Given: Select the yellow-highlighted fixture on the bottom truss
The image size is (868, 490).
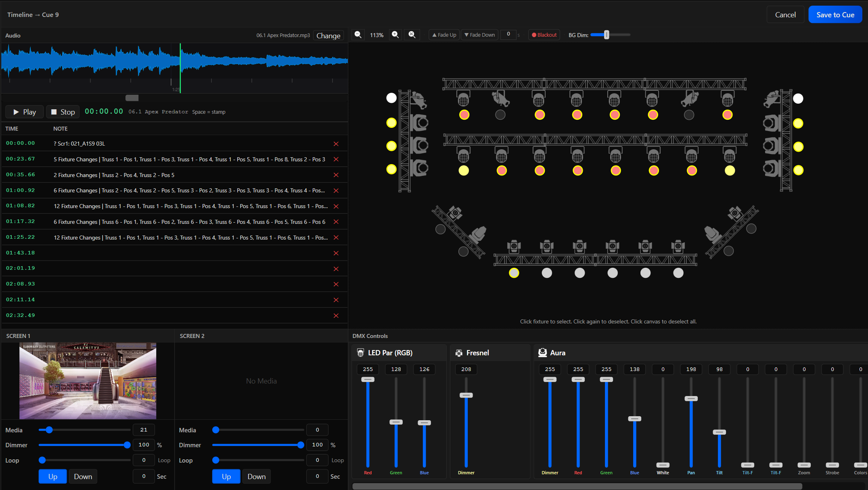Looking at the screenshot, I should click(514, 273).
